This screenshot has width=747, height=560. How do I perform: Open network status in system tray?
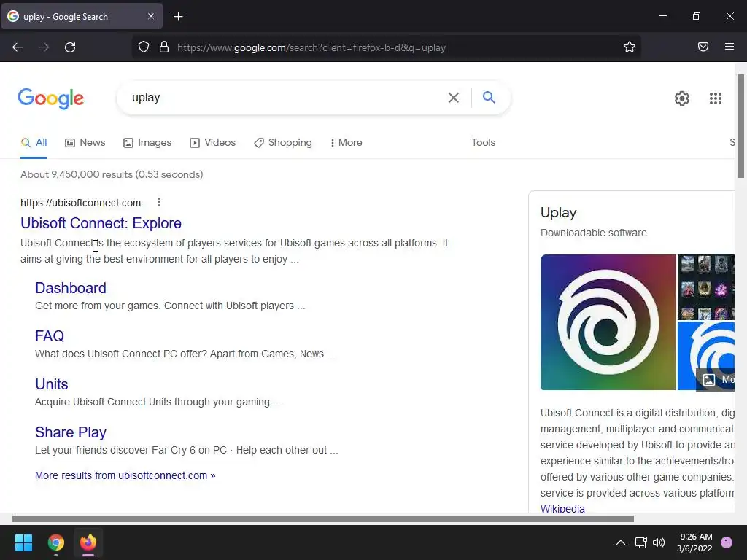click(640, 542)
